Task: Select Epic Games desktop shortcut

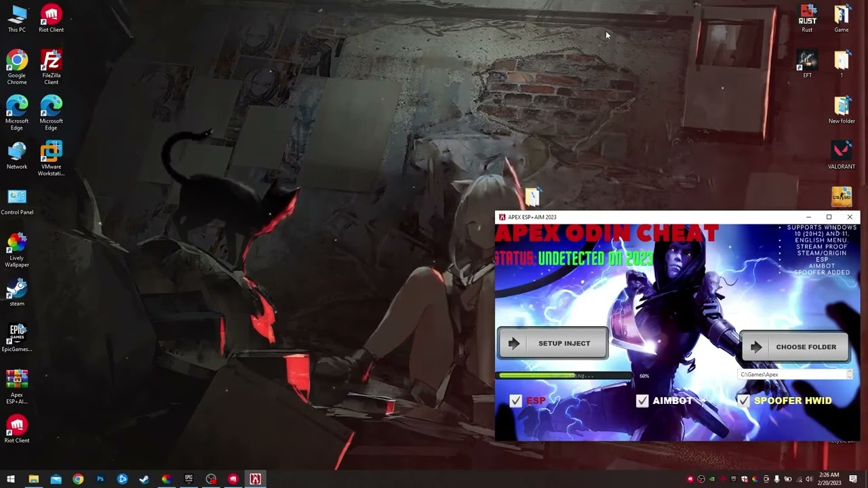Action: click(x=17, y=338)
